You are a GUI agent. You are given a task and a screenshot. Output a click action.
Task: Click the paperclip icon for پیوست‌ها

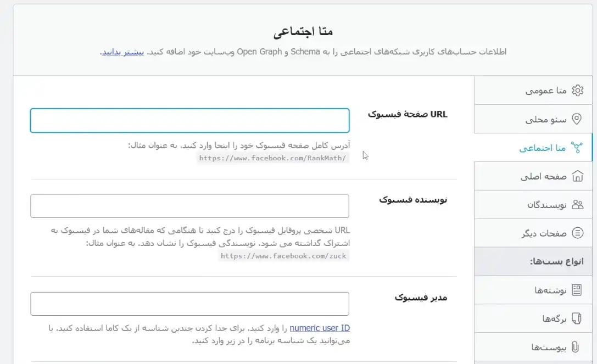point(575,347)
